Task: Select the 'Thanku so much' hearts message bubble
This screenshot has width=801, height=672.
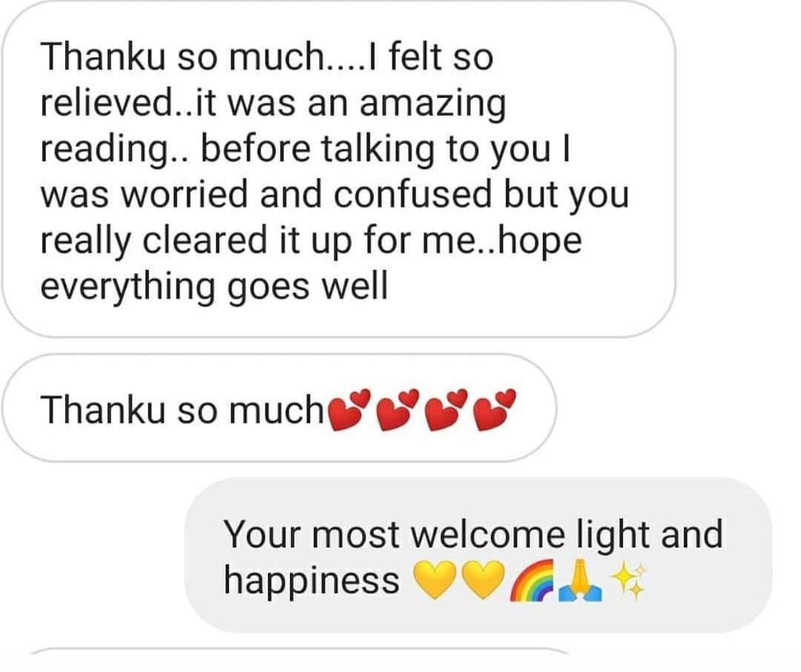Action: (279, 408)
